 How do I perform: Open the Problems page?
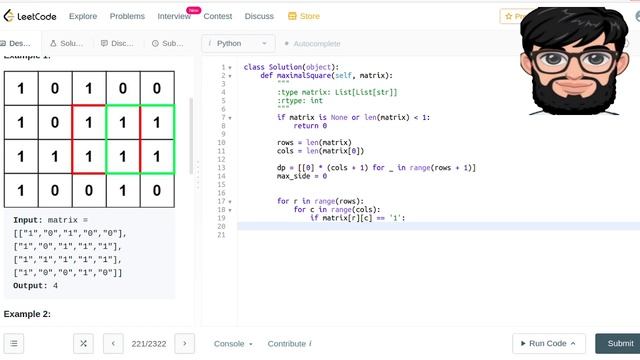point(127,16)
